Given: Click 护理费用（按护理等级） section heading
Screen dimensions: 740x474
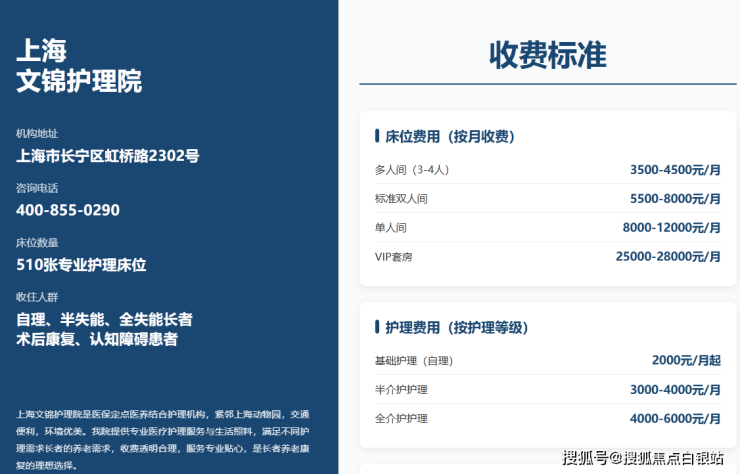Looking at the screenshot, I should click(x=456, y=327).
